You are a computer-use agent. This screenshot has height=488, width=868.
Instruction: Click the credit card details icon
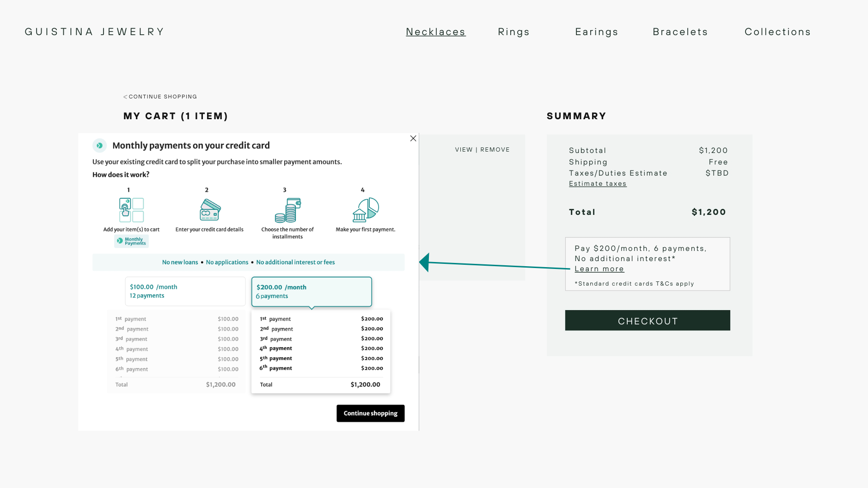tap(210, 210)
